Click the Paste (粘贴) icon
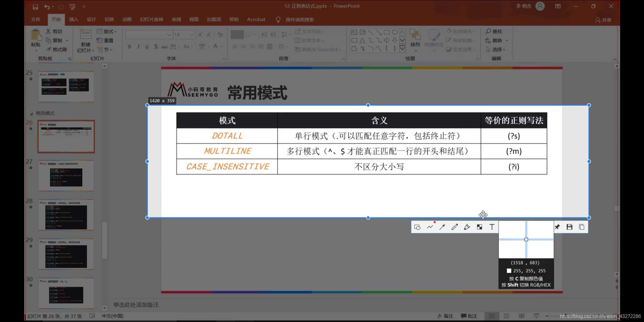Viewport: 644px width, 322px height. click(36, 35)
